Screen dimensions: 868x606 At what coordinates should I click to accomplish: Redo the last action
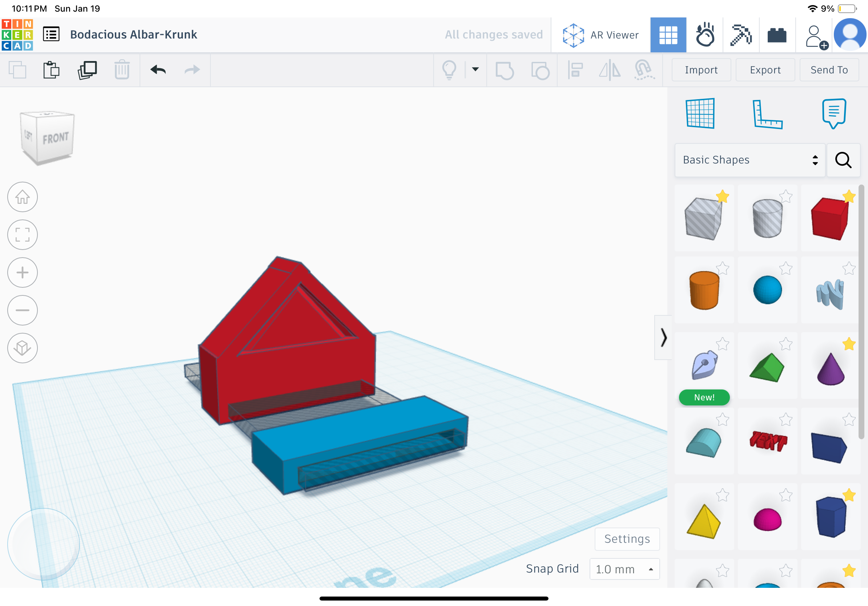tap(192, 70)
